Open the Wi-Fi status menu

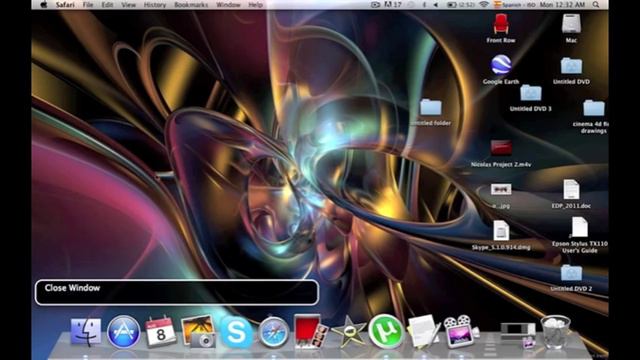pyautogui.click(x=484, y=5)
